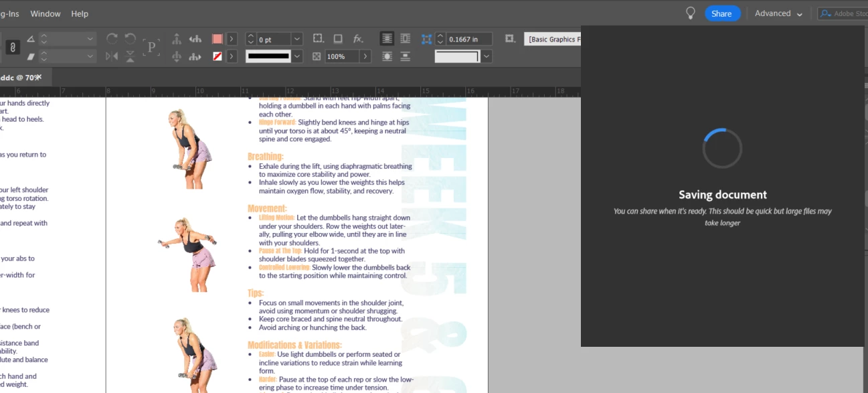Click the frame fitting gap icon
Screen dimensions: 868x393
[426, 39]
